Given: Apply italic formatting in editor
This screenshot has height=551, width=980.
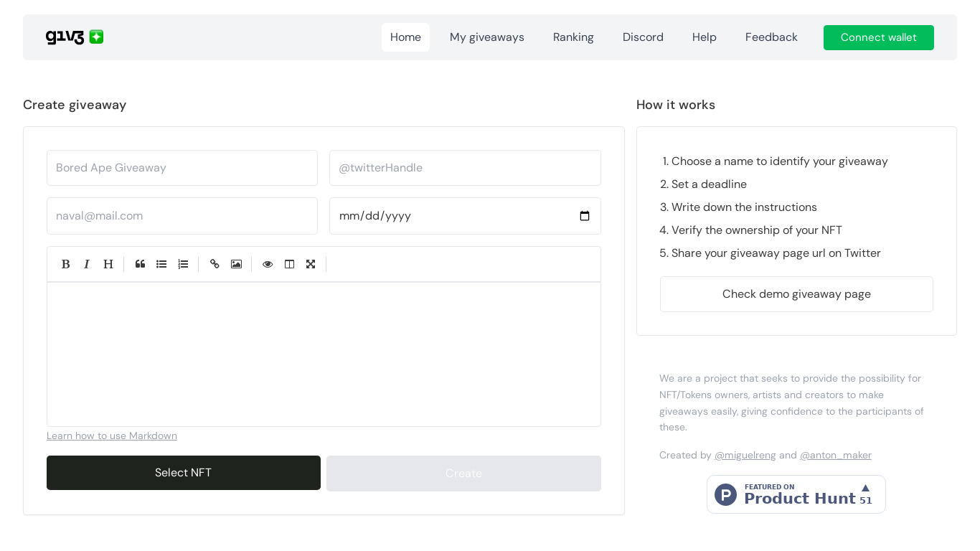Looking at the screenshot, I should point(87,264).
